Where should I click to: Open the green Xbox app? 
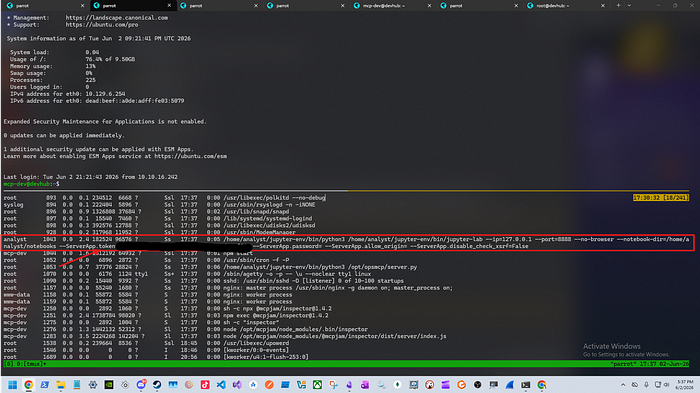[x=317, y=385]
